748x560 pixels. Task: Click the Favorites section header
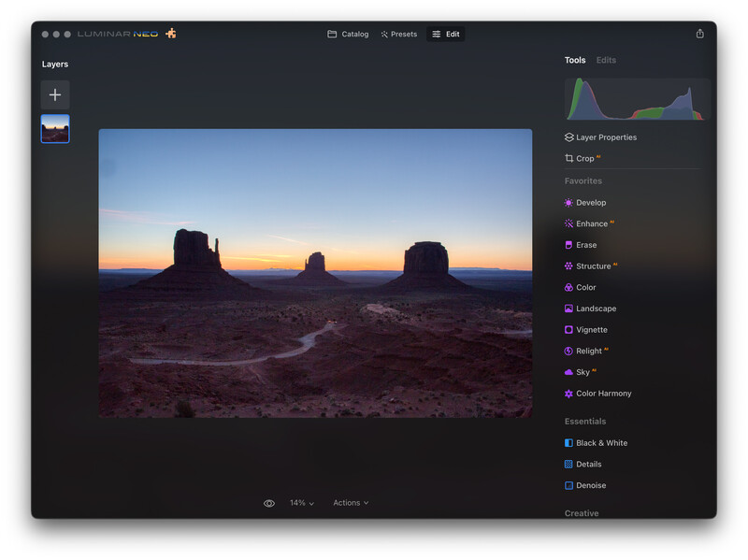click(x=583, y=181)
